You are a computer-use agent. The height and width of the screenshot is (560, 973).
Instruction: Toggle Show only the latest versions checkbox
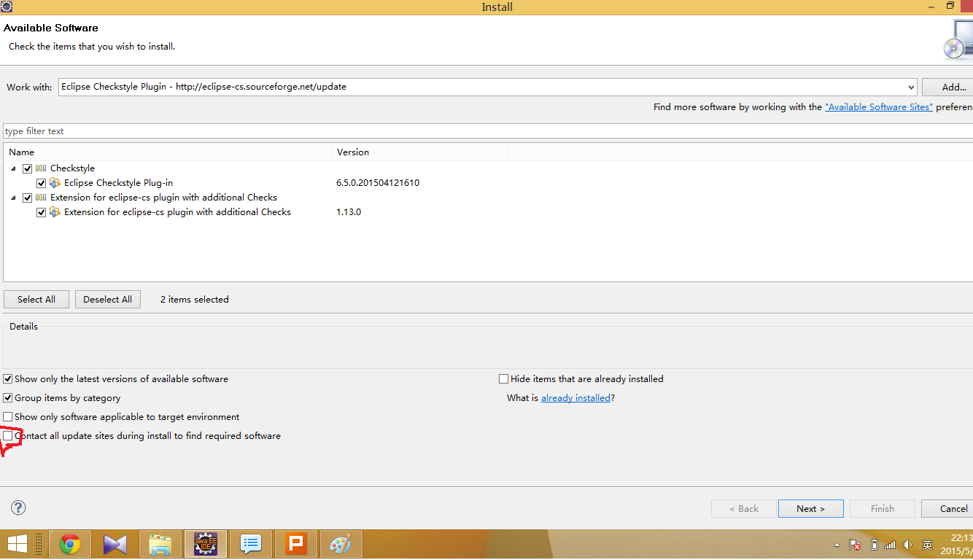pyautogui.click(x=8, y=379)
